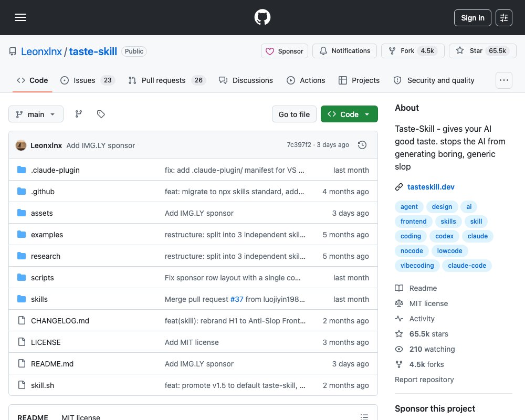Image resolution: width=525 pixels, height=420 pixels.
Task: Open CHANGELOG.md file
Action: 60,321
